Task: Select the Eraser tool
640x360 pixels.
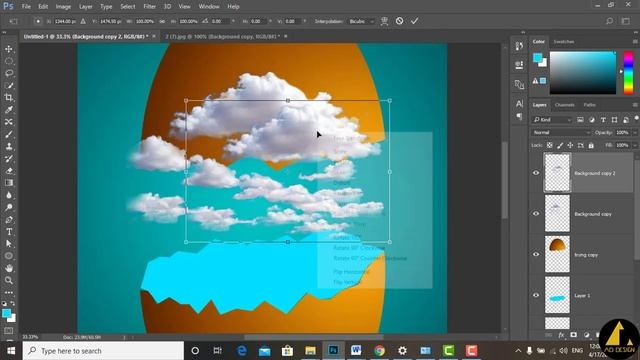Action: [9, 171]
